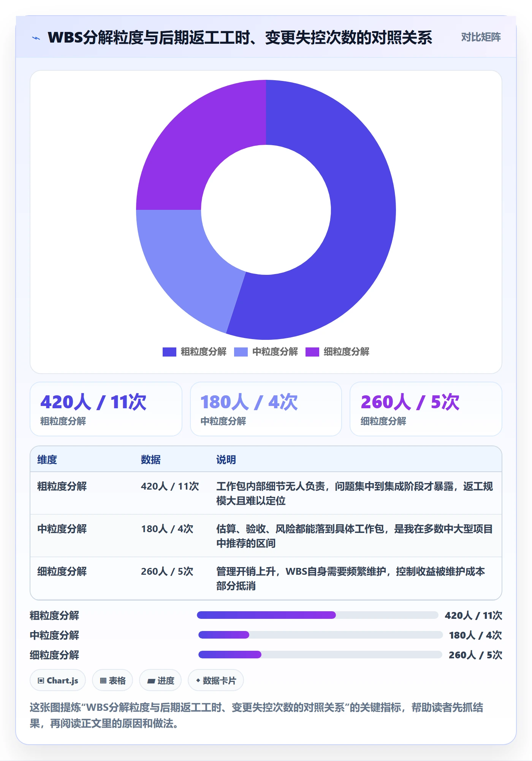The height and width of the screenshot is (761, 532).
Task: Click the 说明 column header
Action: (226, 460)
